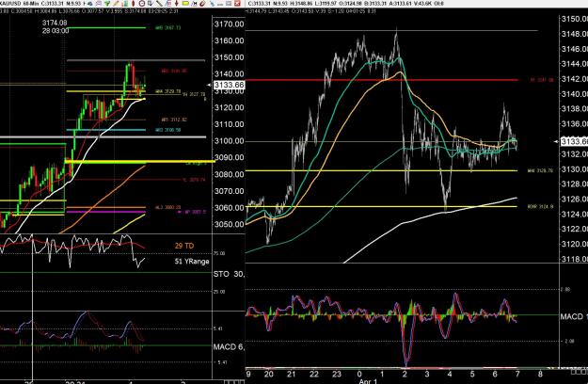Click the MACD label on right chart axis

pos(574,316)
